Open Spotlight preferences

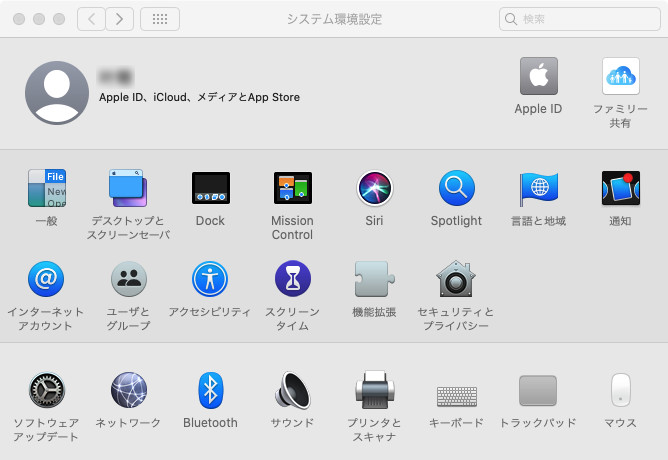[x=457, y=188]
